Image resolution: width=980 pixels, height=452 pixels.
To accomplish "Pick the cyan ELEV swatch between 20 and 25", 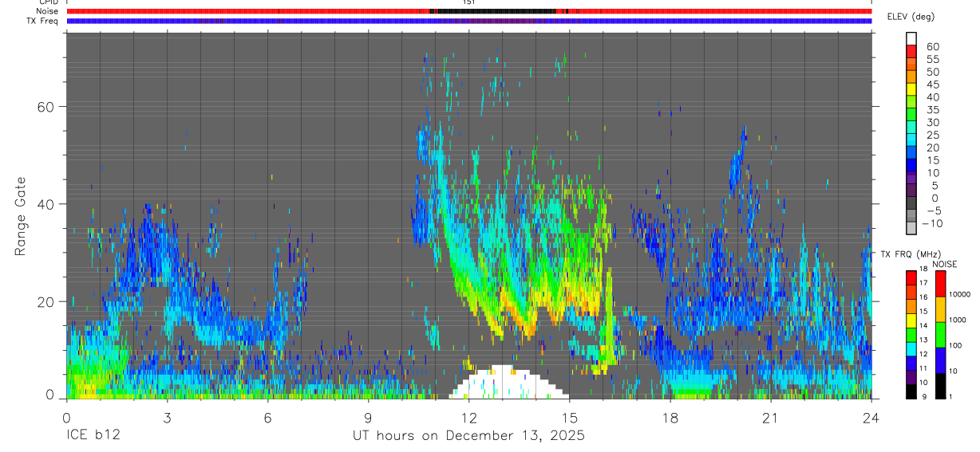I will click(911, 141).
